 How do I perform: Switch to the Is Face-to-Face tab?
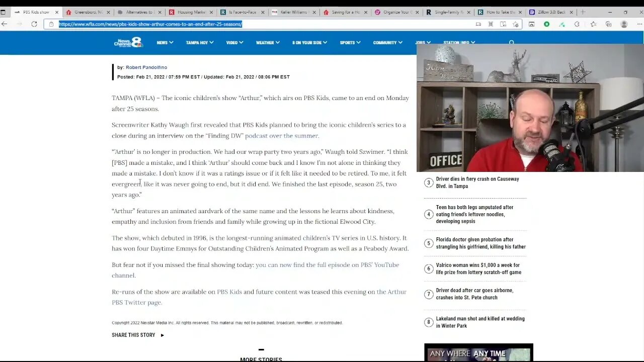[x=241, y=12]
